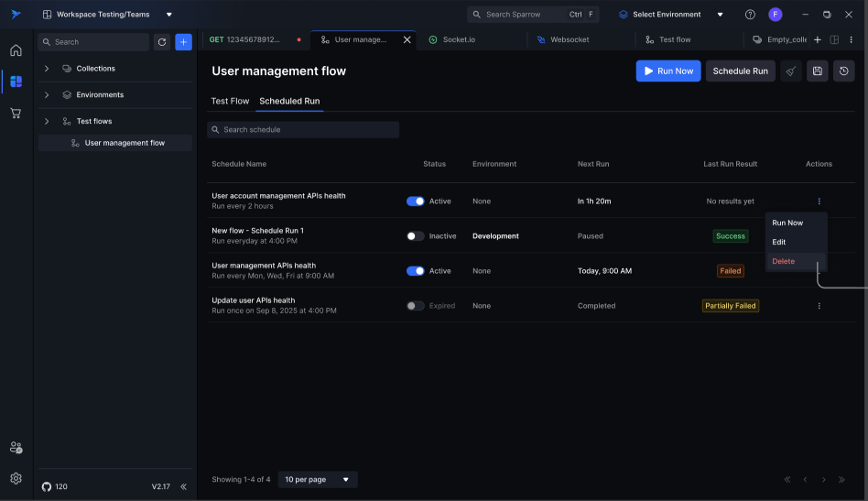
Task: Open the Marketplace cart icon in sidebar
Action: coord(16,113)
